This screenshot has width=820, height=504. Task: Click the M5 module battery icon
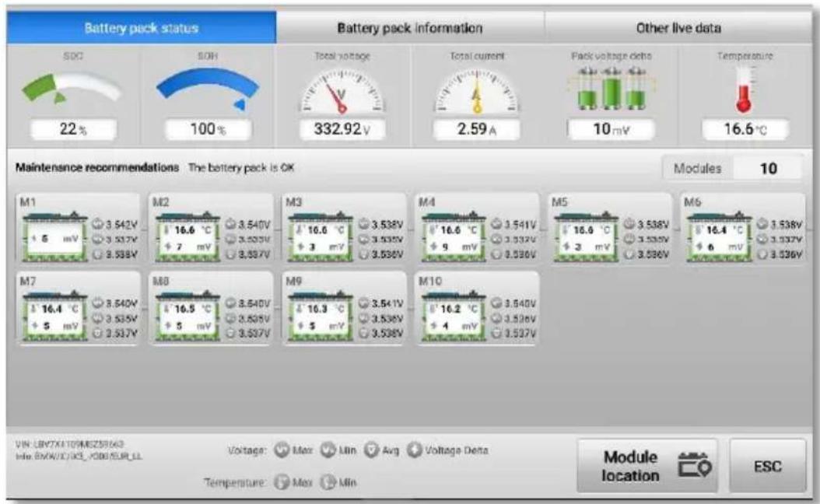pyautogui.click(x=587, y=237)
